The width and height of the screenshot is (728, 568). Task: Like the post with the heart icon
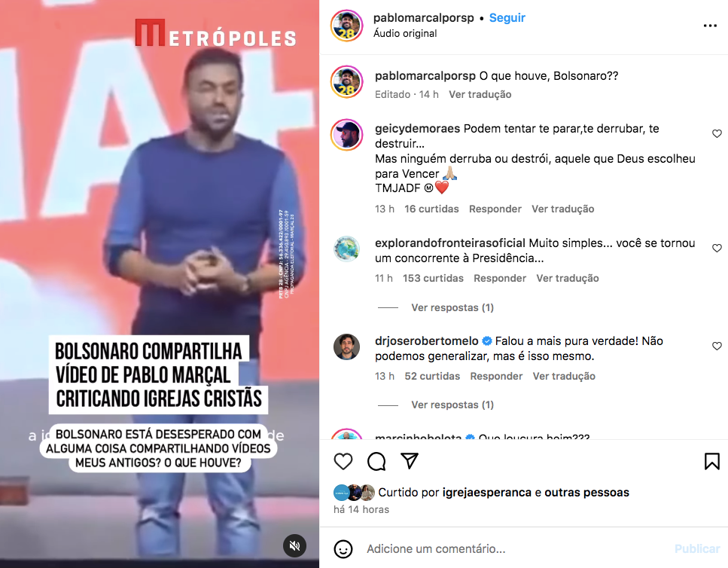[343, 461]
